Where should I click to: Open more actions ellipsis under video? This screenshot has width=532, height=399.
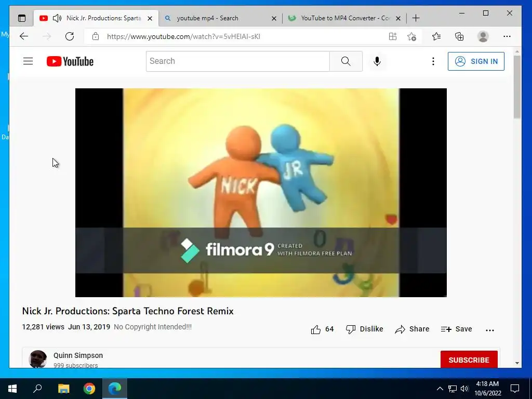[x=489, y=330]
